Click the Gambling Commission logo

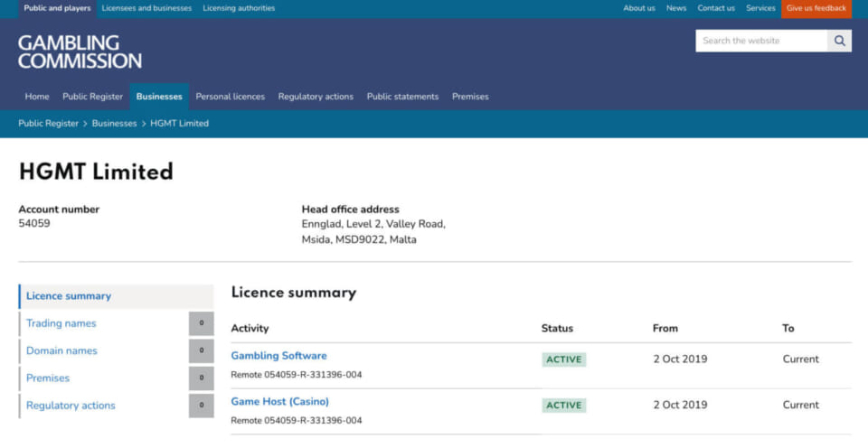tap(80, 52)
